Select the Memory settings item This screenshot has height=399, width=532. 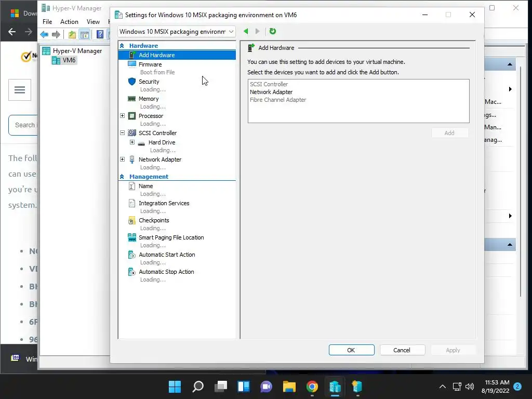tap(148, 99)
